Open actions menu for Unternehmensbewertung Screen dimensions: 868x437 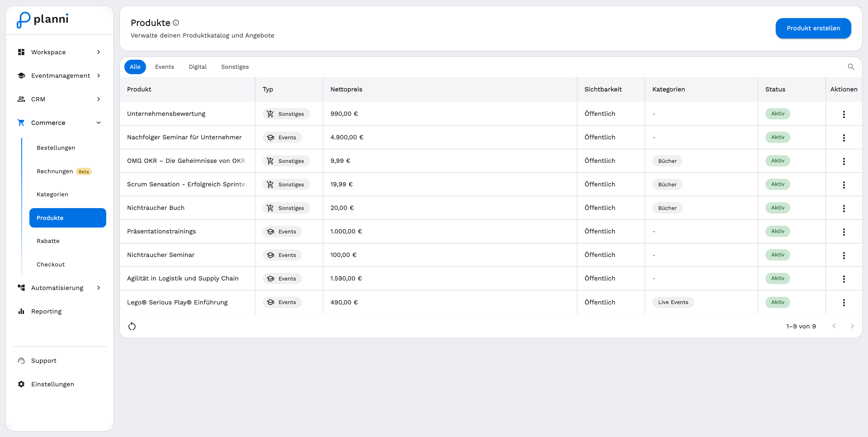(844, 114)
